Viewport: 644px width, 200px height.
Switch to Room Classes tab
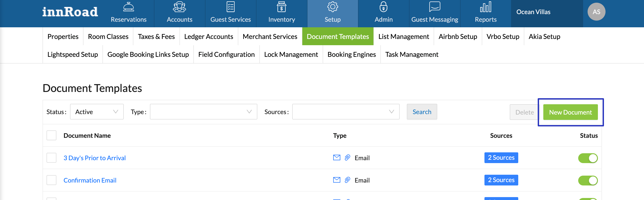(108, 36)
